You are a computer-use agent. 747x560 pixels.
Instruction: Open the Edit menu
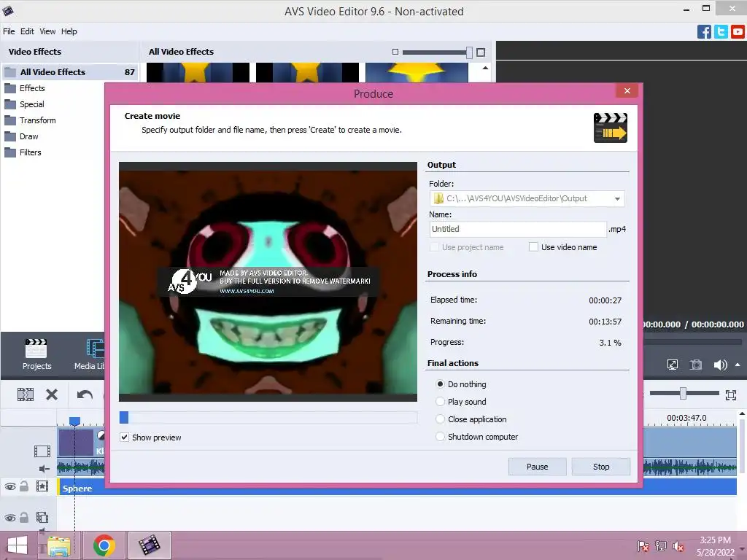[x=27, y=31]
